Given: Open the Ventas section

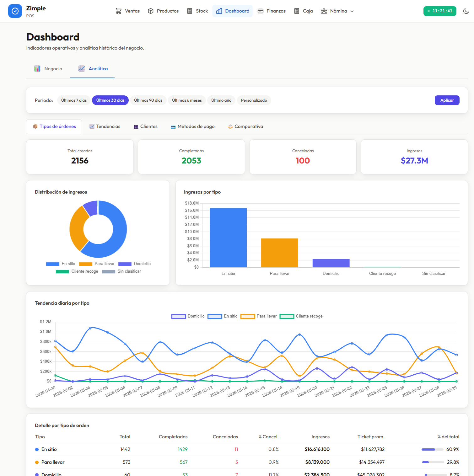Looking at the screenshot, I should coord(128,11).
